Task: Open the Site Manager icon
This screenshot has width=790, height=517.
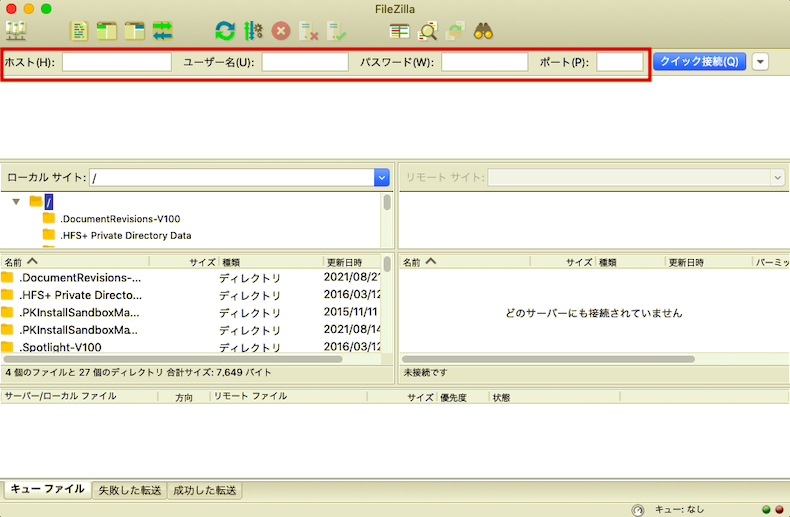Action: (16, 31)
